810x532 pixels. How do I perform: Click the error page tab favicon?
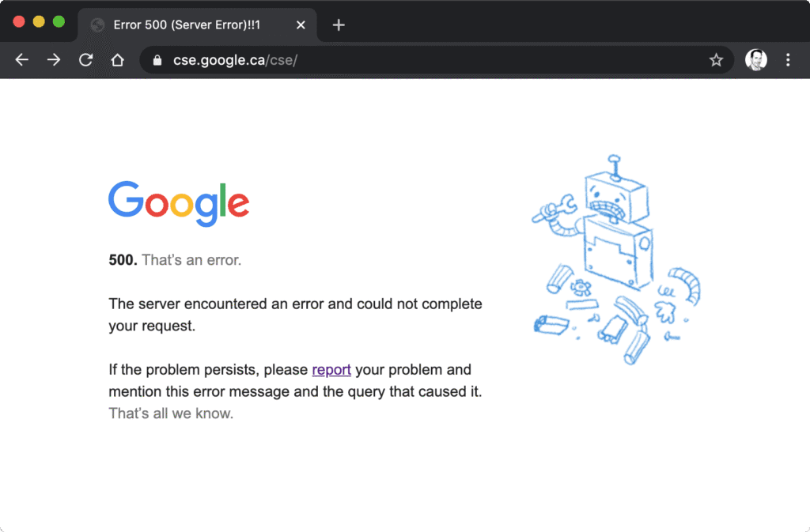[x=97, y=25]
